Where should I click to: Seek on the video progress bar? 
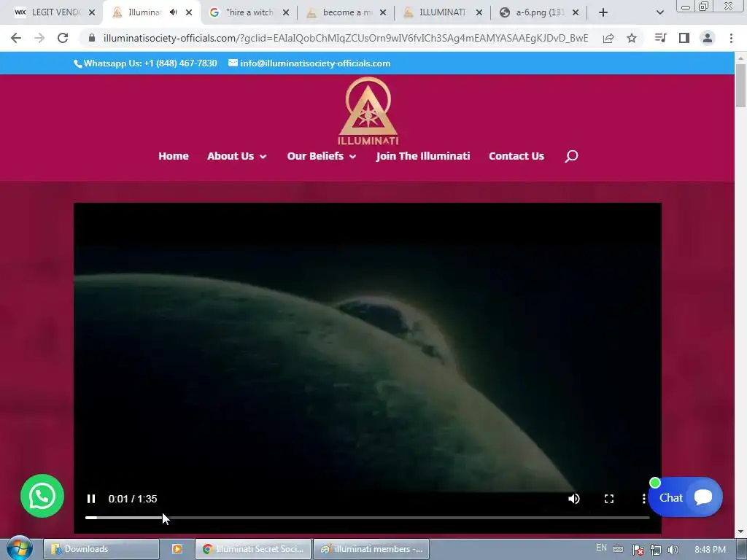coord(368,518)
